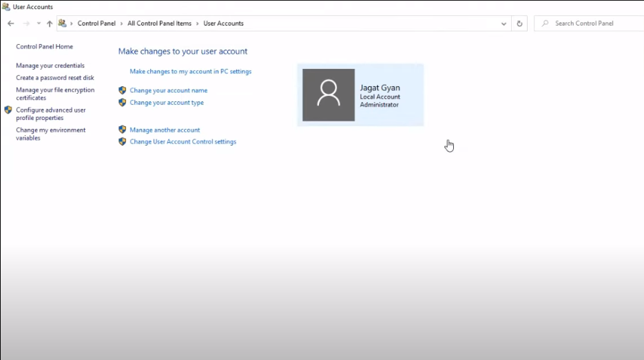Viewport: 644px width, 360px height.
Task: Go back with the Back arrow
Action: pyautogui.click(x=11, y=23)
